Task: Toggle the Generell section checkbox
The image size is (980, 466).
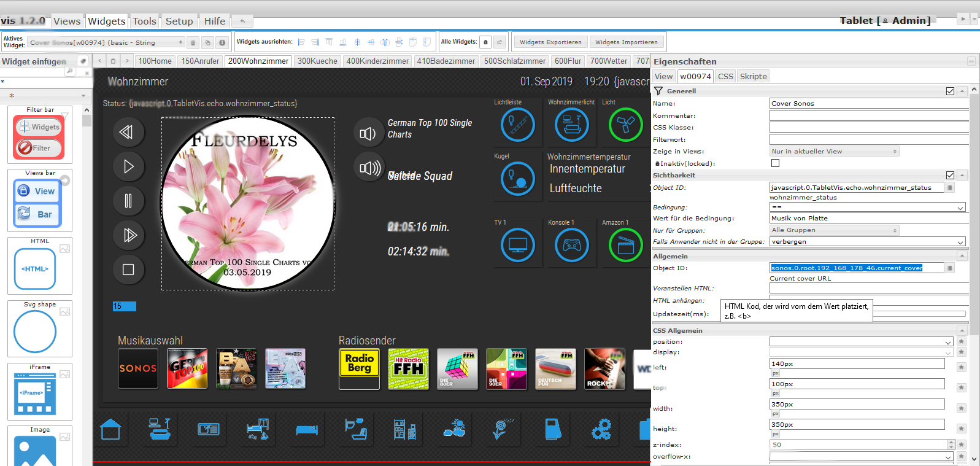Action: [950, 91]
